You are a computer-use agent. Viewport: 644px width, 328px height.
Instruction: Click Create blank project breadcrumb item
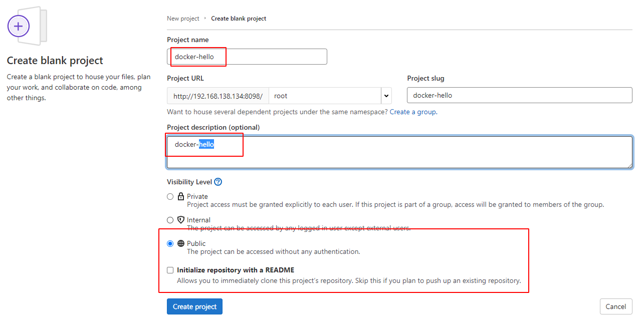(x=239, y=19)
